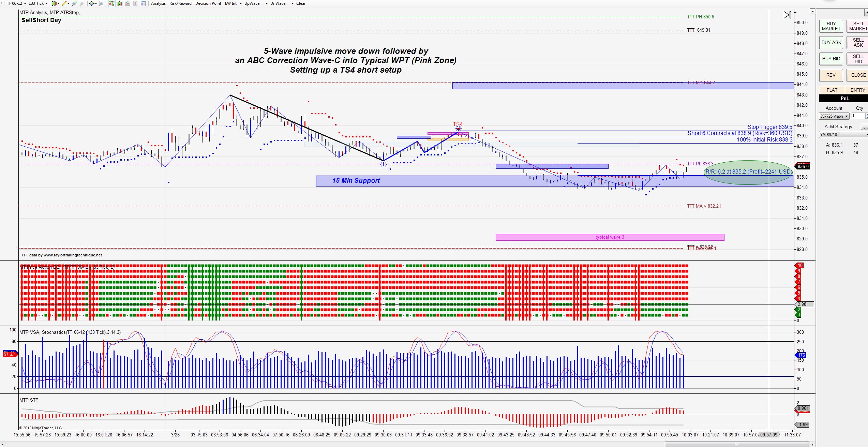Click the SELL MARKET button
Screen dimensions: 868x447
point(857,26)
